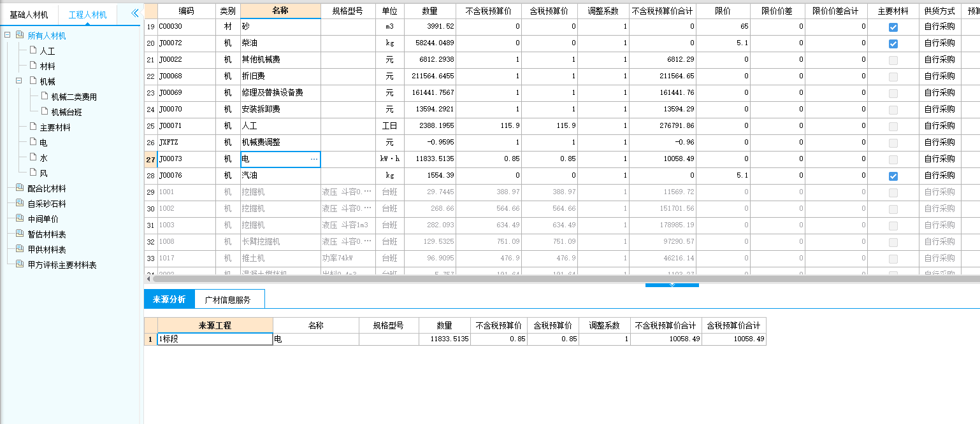Toggle 主要材料 checkbox for 机械费调整 row

pyautogui.click(x=893, y=143)
